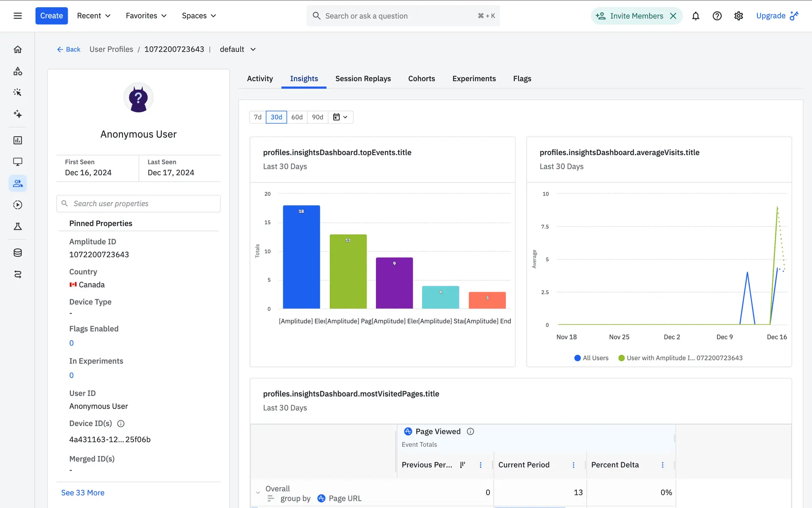Collapse the Overall row chevron

258,493
